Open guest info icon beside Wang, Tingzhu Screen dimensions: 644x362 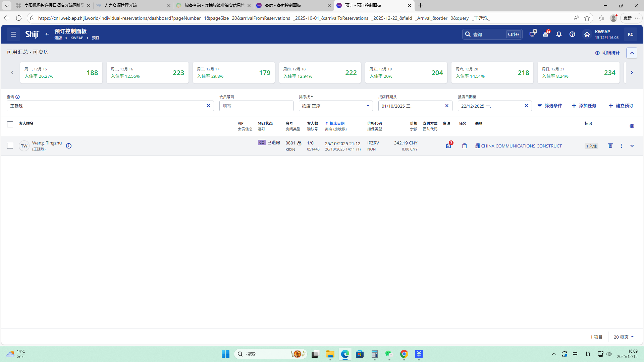pos(69,146)
